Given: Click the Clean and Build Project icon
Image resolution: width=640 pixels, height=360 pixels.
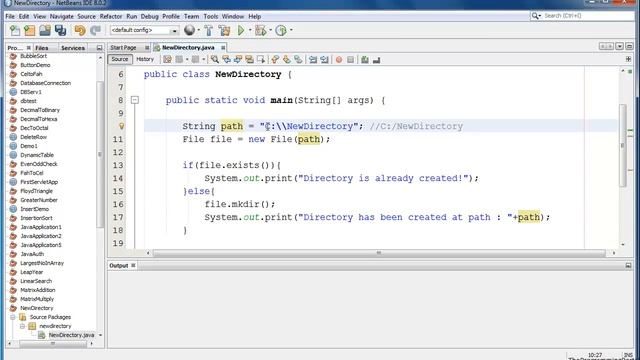Looking at the screenshot, I should coord(224,30).
